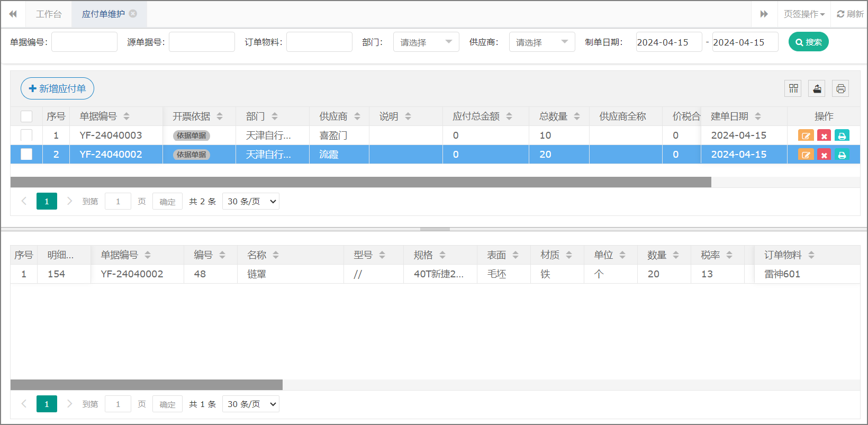Image resolution: width=868 pixels, height=425 pixels.
Task: Click the column filter grid icon
Action: click(793, 88)
